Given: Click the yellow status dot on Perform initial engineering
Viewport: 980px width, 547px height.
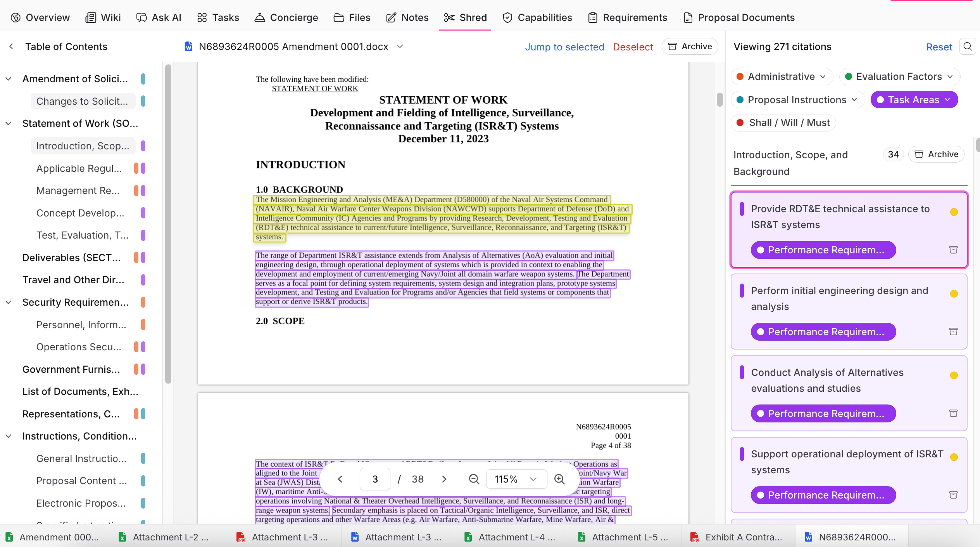Looking at the screenshot, I should click(954, 294).
